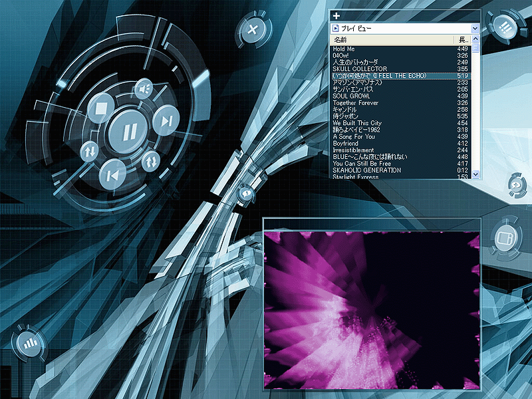This screenshot has width=532, height=399.
Task: Select the track 04Ow!
Action: (401, 56)
